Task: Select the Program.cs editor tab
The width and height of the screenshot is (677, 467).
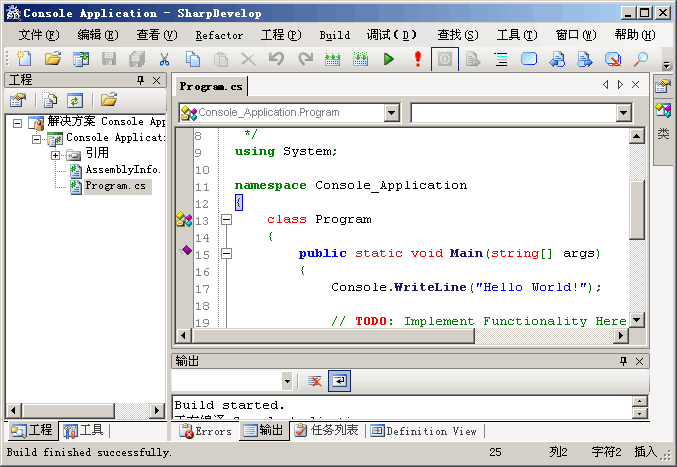Action: pyautogui.click(x=211, y=86)
